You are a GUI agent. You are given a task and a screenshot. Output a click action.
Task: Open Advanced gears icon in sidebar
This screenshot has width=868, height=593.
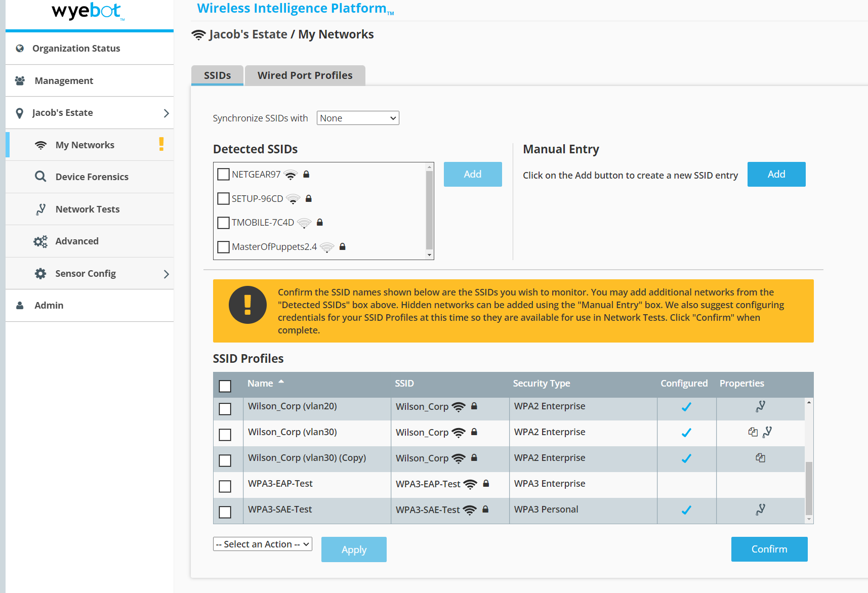(40, 241)
